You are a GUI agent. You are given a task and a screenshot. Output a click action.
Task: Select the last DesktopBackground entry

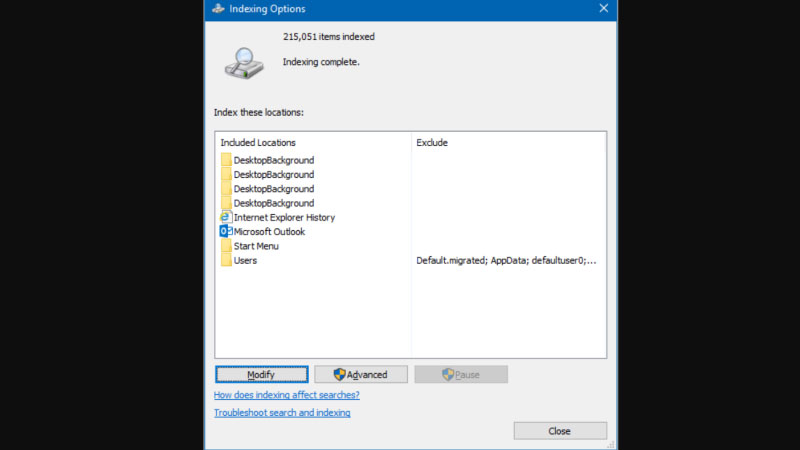click(x=273, y=203)
